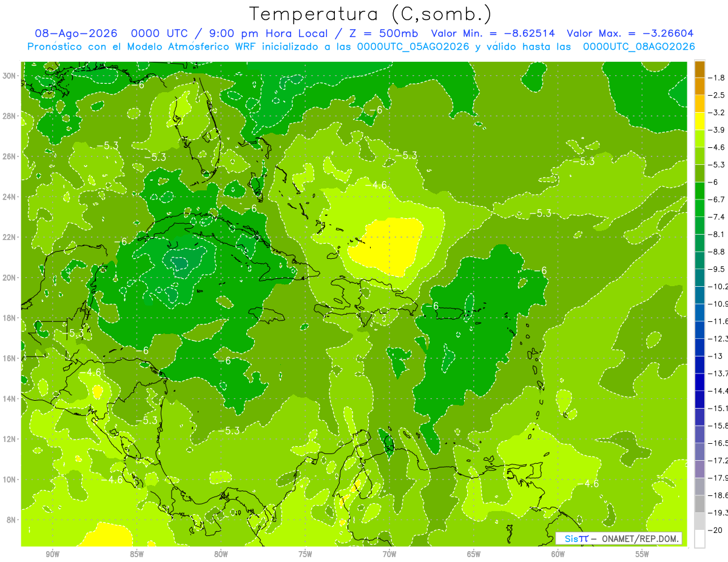Click the color bar value '-12.3'
728x562 pixels.
coord(718,338)
